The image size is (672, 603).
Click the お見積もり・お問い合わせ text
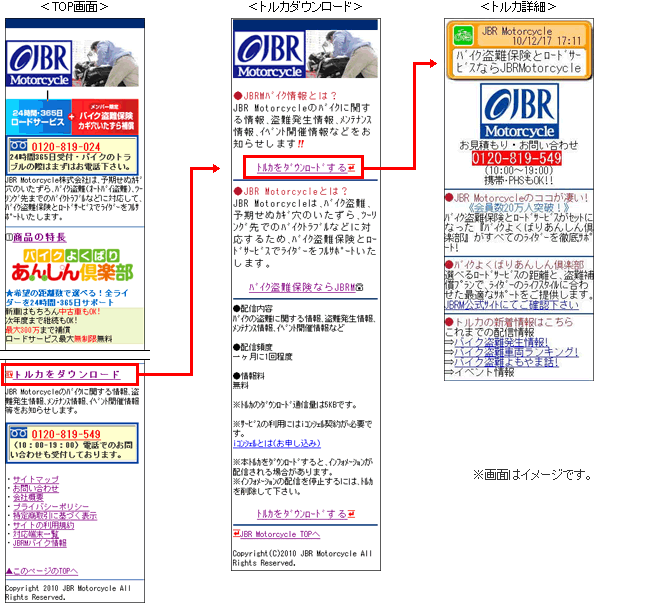tap(519, 145)
